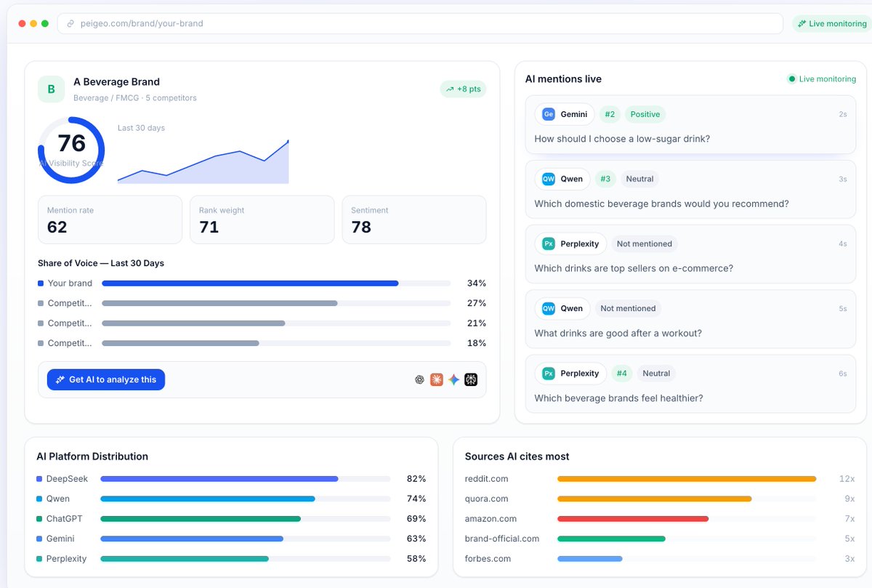Click the black AI logo icon
Image resolution: width=872 pixels, height=588 pixels.
[471, 379]
